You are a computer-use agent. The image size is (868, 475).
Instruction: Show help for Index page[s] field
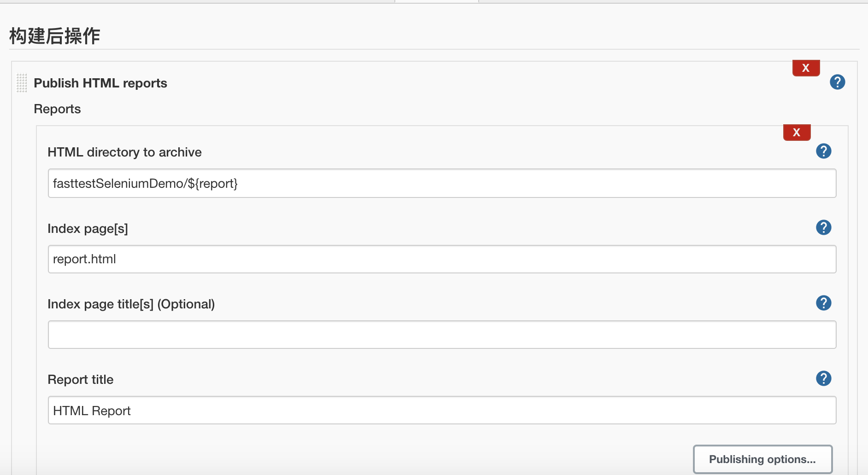823,227
